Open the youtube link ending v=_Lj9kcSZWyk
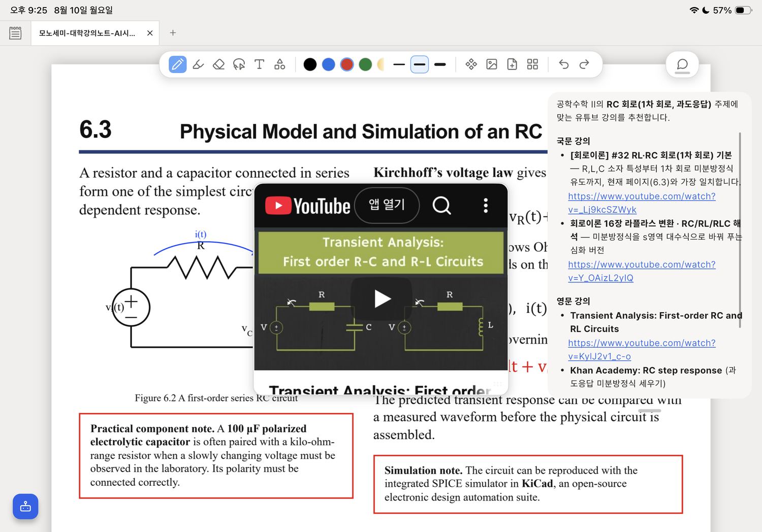Screen dimensions: 762x532 tap(642, 203)
